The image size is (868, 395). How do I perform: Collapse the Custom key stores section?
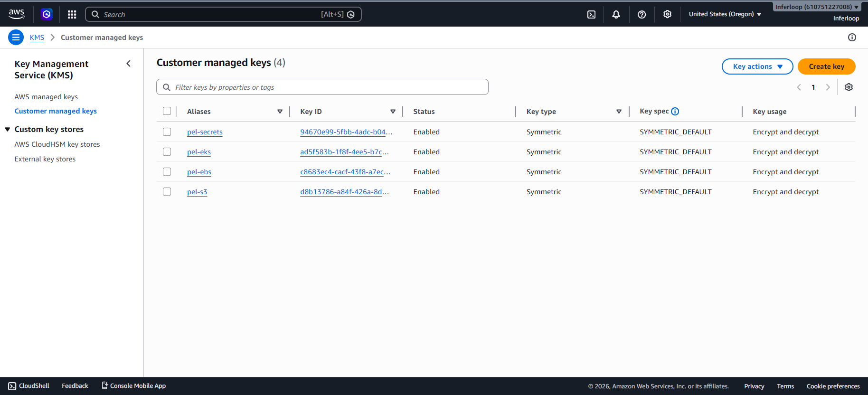(8, 129)
